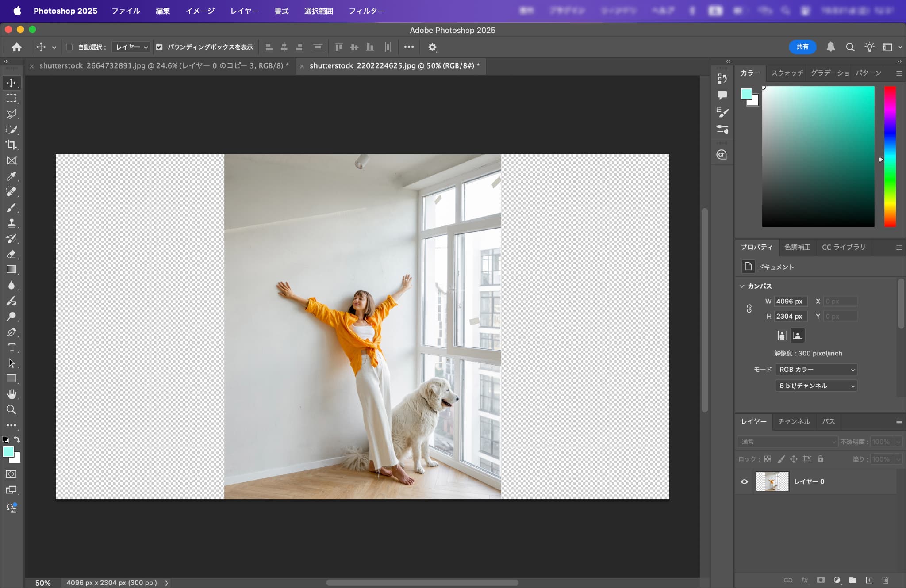This screenshot has width=906, height=588.
Task: Open the RGB カラー mode dropdown
Action: tap(816, 370)
